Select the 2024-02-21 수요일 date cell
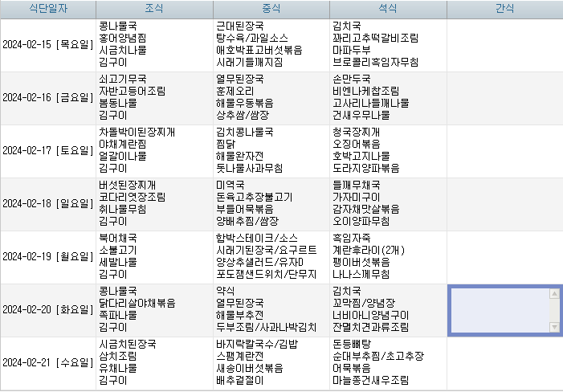Screen dimensions: 563x392 pyautogui.click(x=48, y=363)
